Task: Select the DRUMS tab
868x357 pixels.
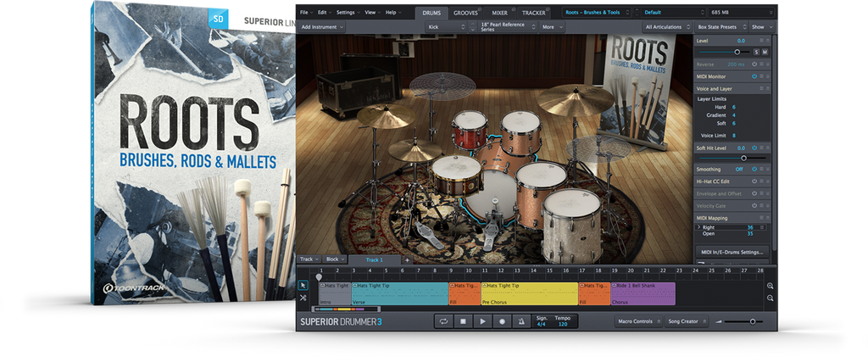Action: tap(431, 12)
